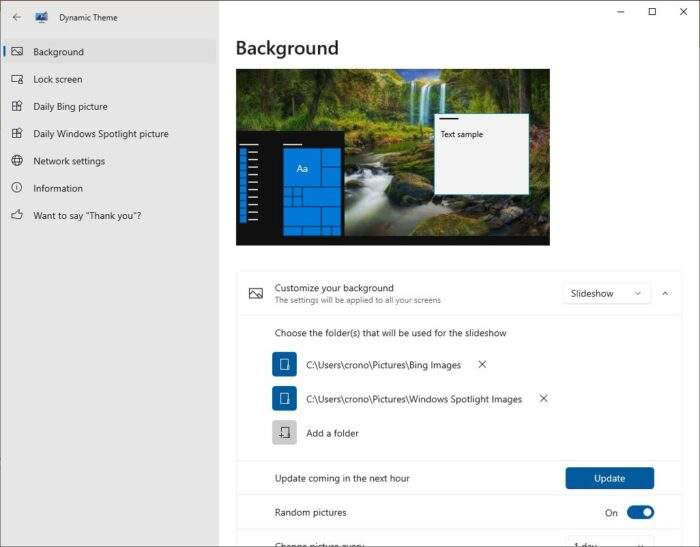Open the Lock screen section
This screenshot has width=700, height=547.
pyautogui.click(x=109, y=79)
